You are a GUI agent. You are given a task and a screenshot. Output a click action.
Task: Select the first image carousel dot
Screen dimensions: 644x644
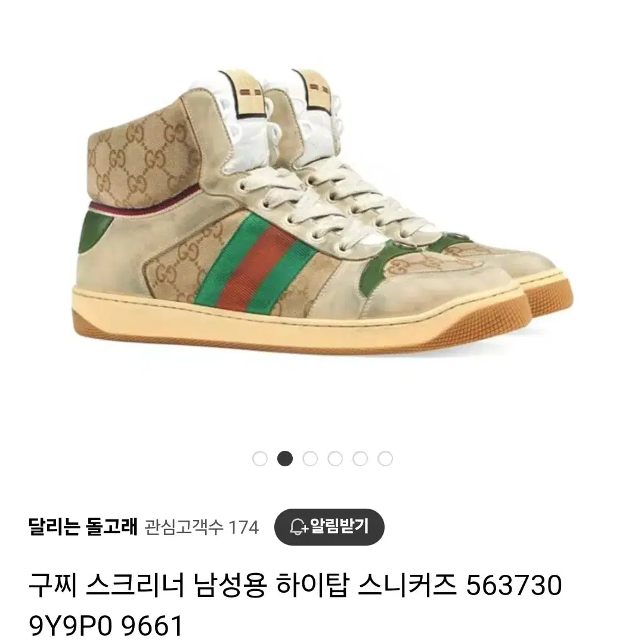click(x=259, y=459)
